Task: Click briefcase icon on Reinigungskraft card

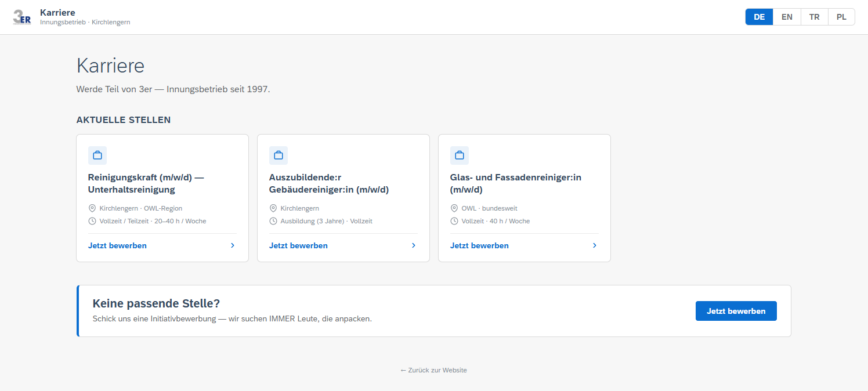Action: pyautogui.click(x=97, y=155)
